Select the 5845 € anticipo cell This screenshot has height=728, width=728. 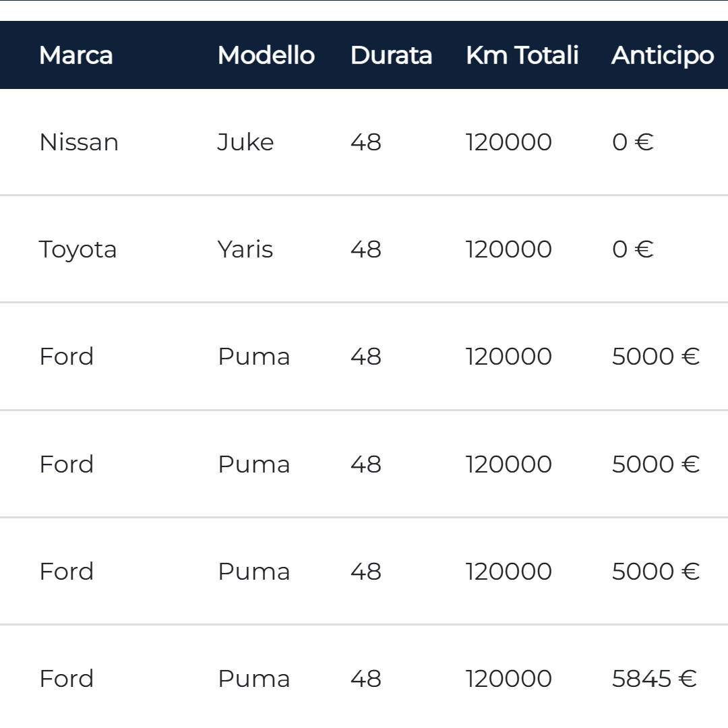(654, 679)
